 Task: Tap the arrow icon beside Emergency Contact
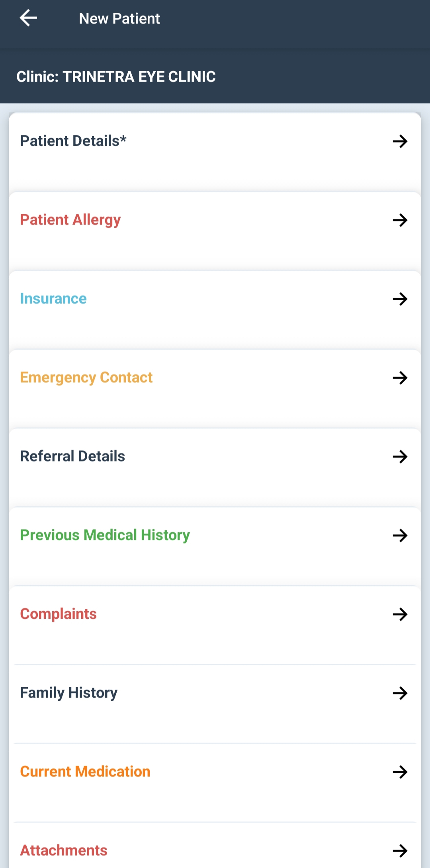pyautogui.click(x=400, y=378)
